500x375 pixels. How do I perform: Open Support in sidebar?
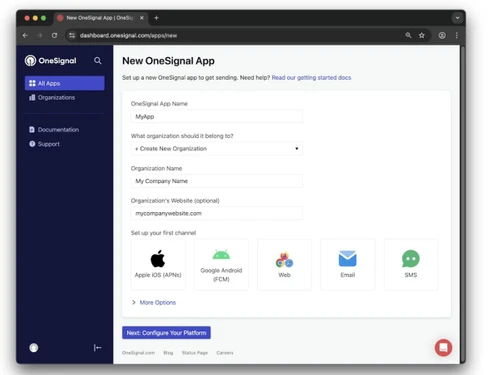[x=44, y=144]
